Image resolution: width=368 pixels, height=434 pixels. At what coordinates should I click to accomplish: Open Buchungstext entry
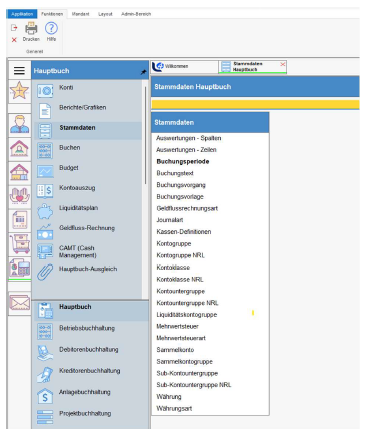175,173
